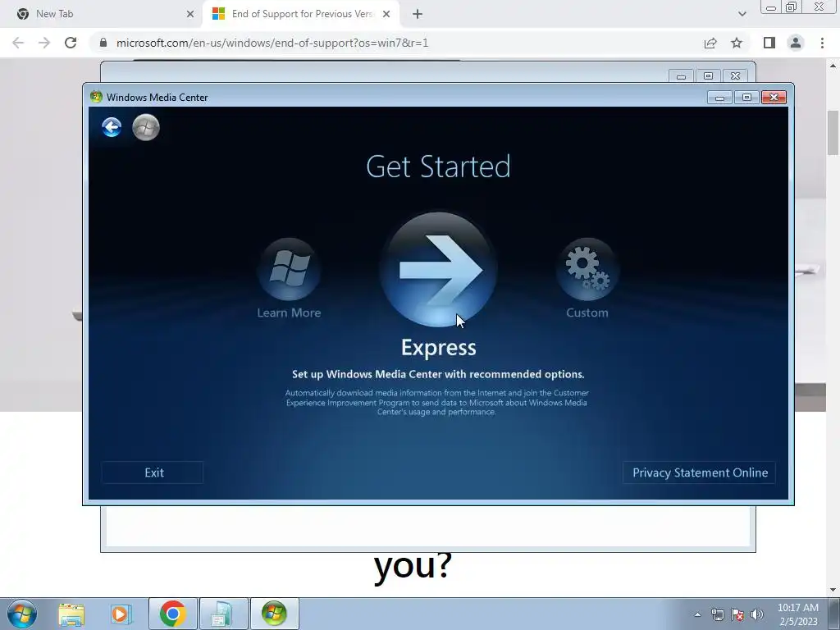The image size is (840, 630).
Task: Close the End of Support tab
Action: (386, 14)
